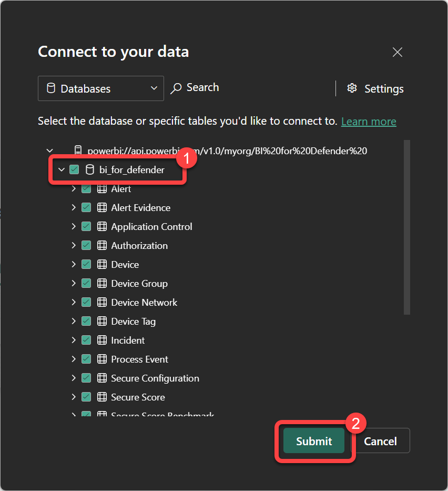
Task: Uncheck the Device Group checkbox
Action: point(86,283)
